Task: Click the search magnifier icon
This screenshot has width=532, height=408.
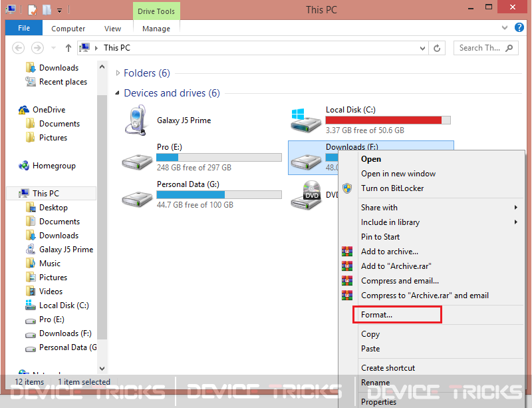Action: tap(509, 48)
